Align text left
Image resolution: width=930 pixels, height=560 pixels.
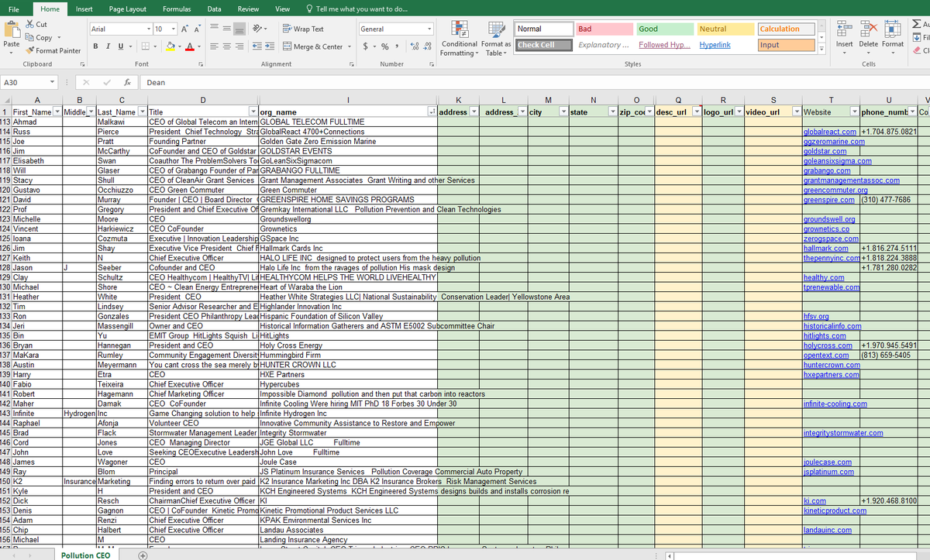pos(214,46)
